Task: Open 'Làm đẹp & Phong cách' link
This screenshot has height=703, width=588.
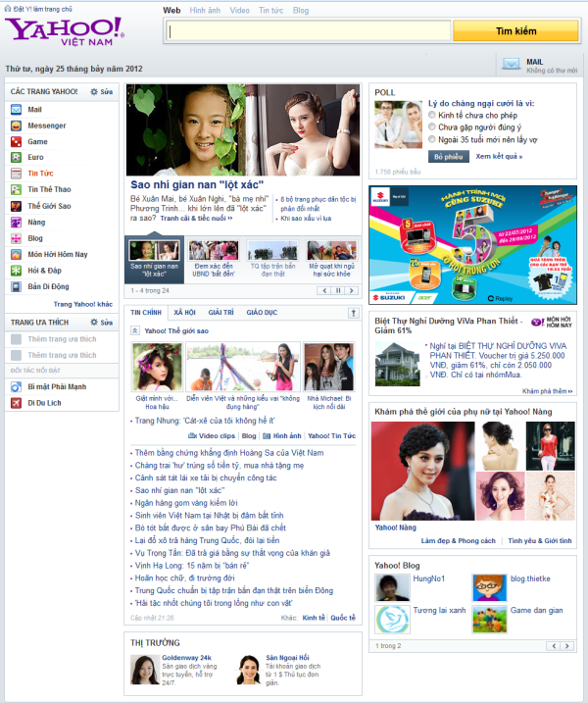Action: (x=458, y=540)
